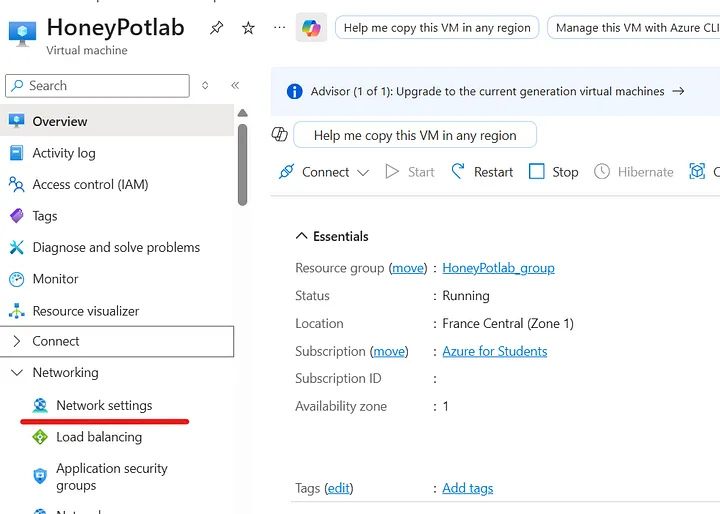Collapse the Essentials section
This screenshot has width=720, height=514.
(301, 236)
